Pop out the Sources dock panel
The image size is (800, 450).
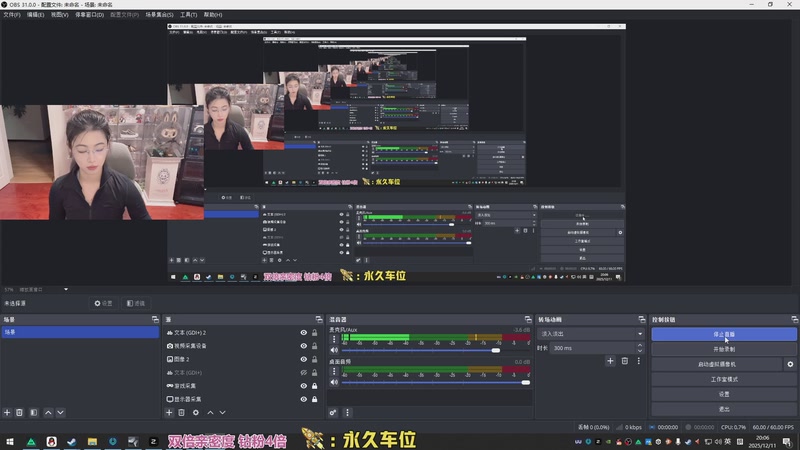[x=319, y=319]
